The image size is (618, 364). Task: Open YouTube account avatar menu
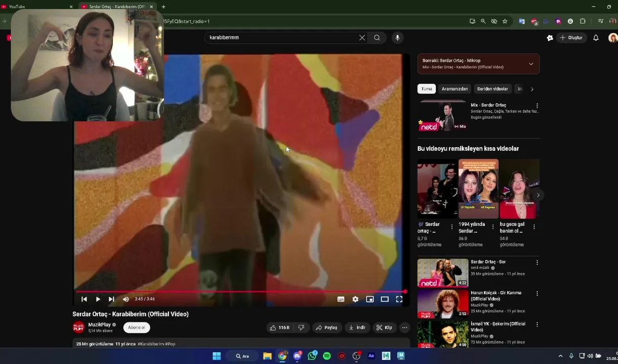612,37
